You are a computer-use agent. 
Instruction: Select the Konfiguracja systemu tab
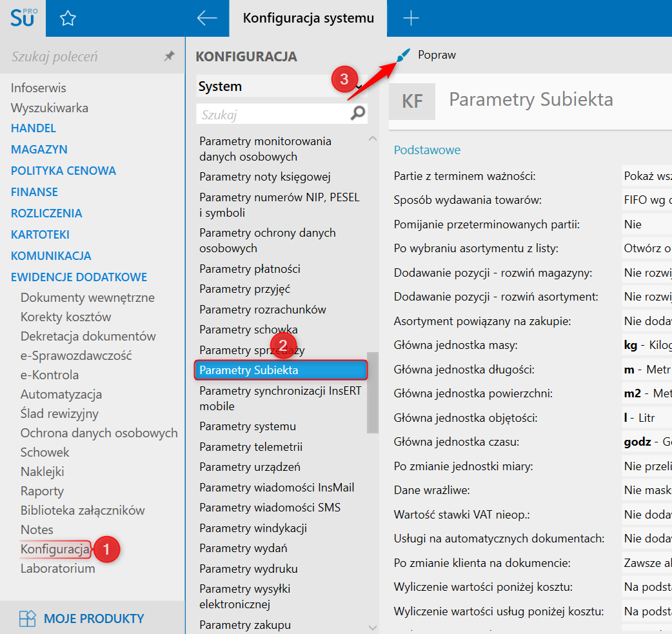pyautogui.click(x=308, y=19)
